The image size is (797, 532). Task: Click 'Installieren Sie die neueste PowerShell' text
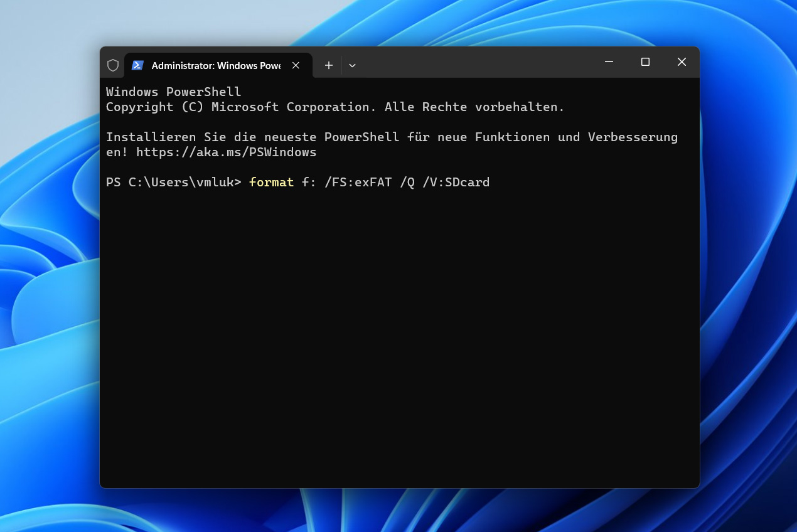click(x=253, y=137)
